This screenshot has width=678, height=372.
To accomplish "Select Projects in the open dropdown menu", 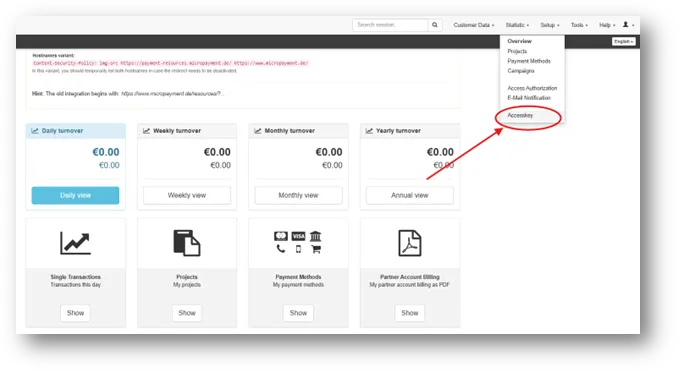I will click(517, 51).
